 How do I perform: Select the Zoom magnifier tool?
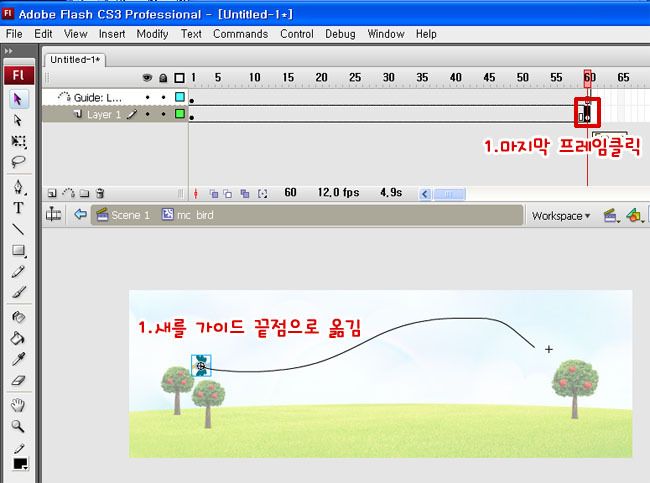point(18,426)
